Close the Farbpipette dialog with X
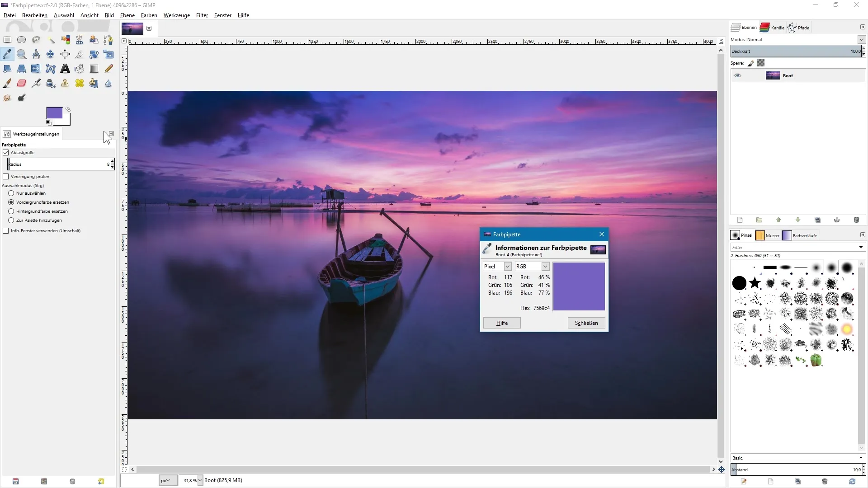The width and height of the screenshot is (868, 488). tap(601, 234)
